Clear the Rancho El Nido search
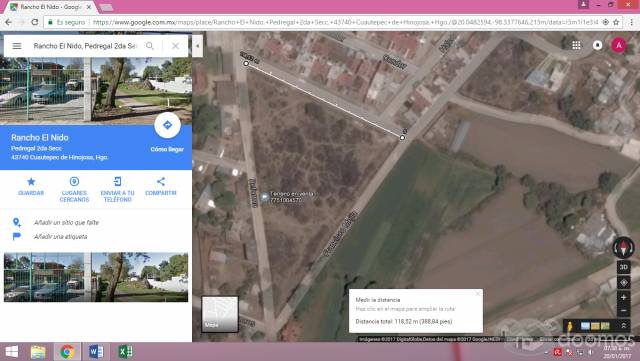Viewport: 640px width, 361px height. [176, 46]
